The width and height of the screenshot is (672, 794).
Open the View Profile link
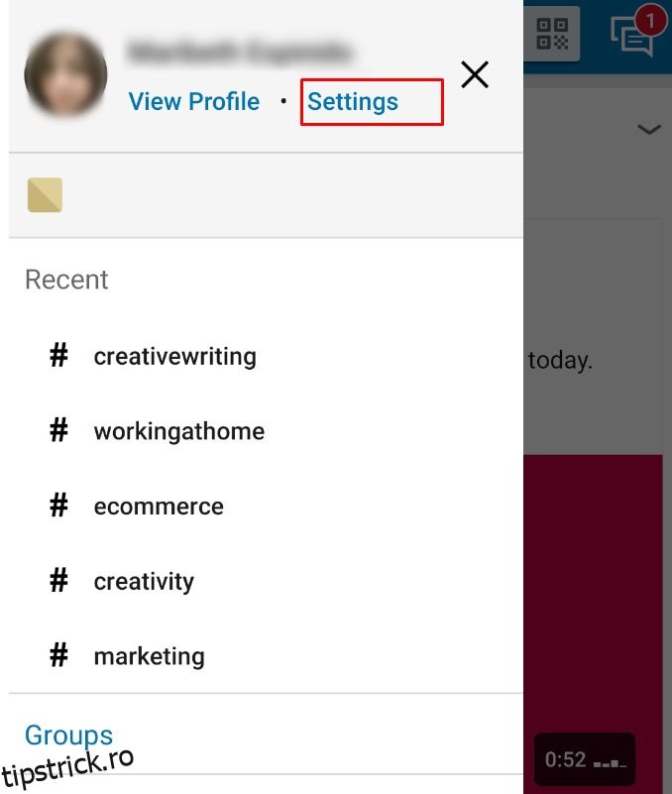pos(194,101)
